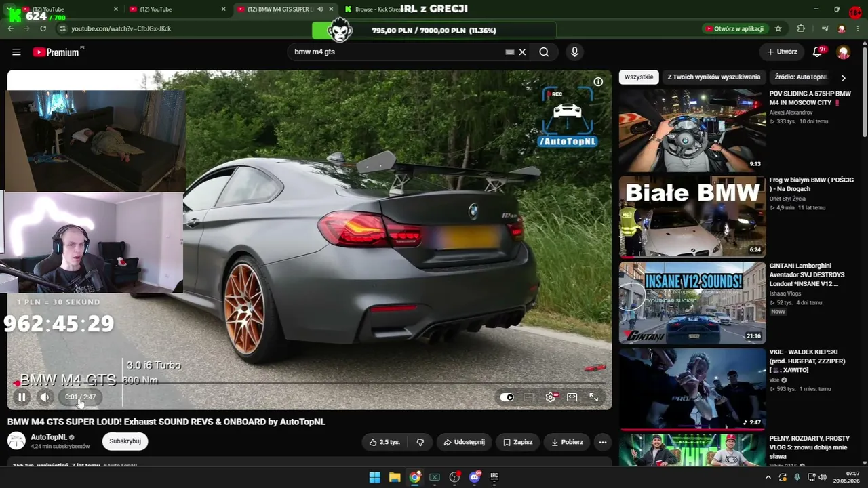Switch to theater mode

click(572, 397)
